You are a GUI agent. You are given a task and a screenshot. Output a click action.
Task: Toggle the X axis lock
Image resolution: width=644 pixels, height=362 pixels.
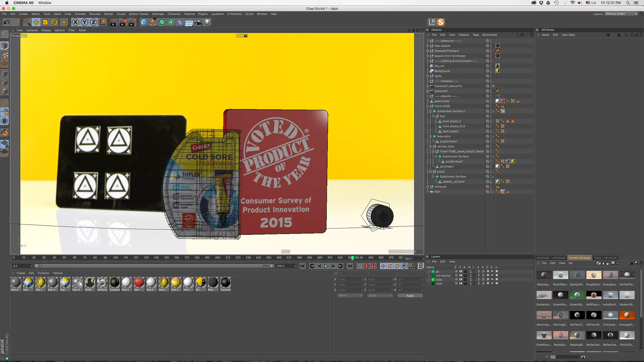(x=75, y=22)
